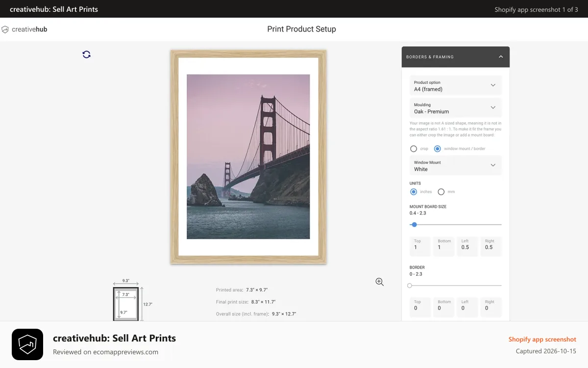Open the Moulding dropdown
The height and width of the screenshot is (368, 588).
point(456,108)
